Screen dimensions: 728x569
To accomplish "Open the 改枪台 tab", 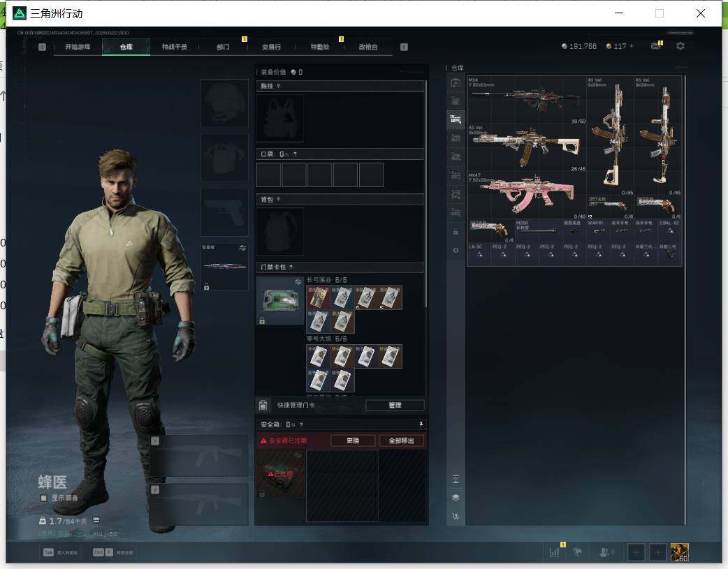I will point(368,47).
